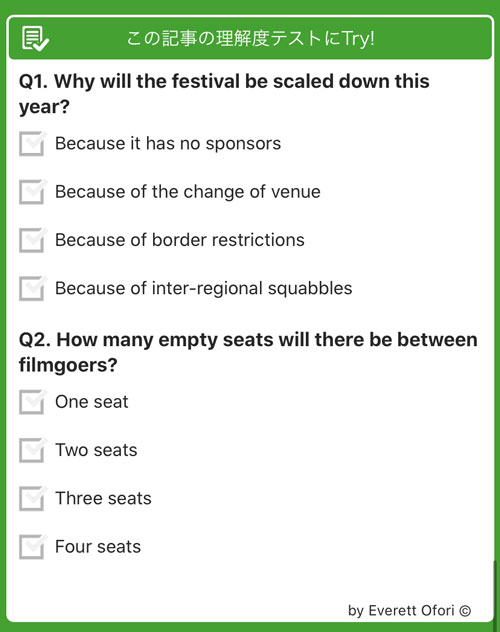Image resolution: width=500 pixels, height=632 pixels.
Task: Click the Q1 question heading text
Action: click(224, 94)
